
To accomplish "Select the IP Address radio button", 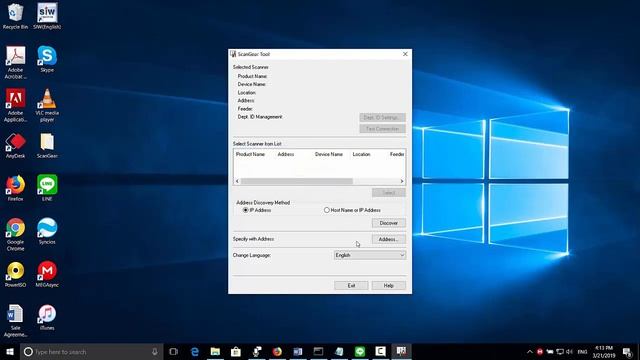I will point(245,210).
